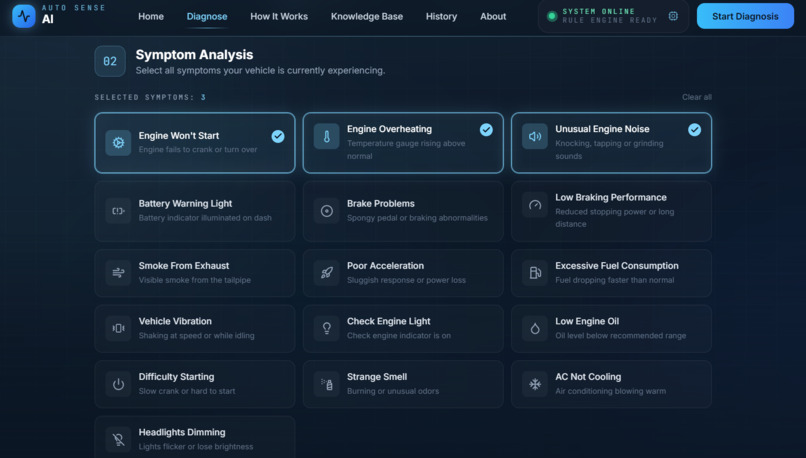The width and height of the screenshot is (806, 458).
Task: Toggle the Difficulty Starting symptom
Action: 195,384
